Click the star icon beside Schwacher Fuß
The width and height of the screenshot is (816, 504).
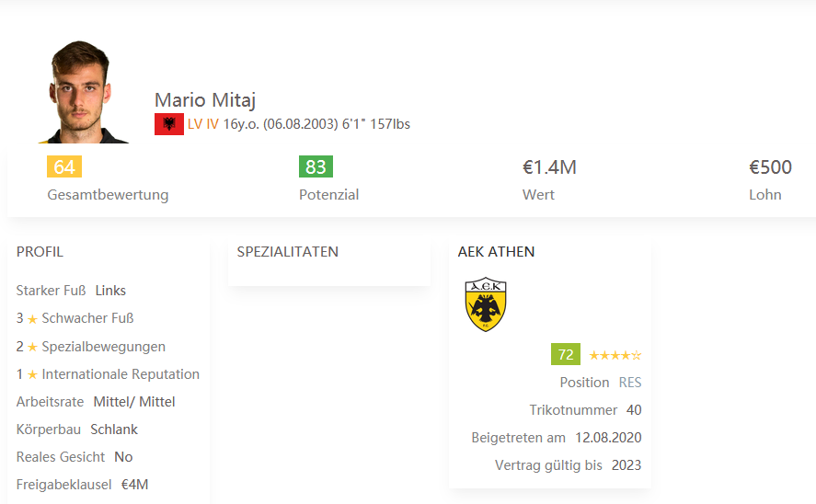pos(32,319)
